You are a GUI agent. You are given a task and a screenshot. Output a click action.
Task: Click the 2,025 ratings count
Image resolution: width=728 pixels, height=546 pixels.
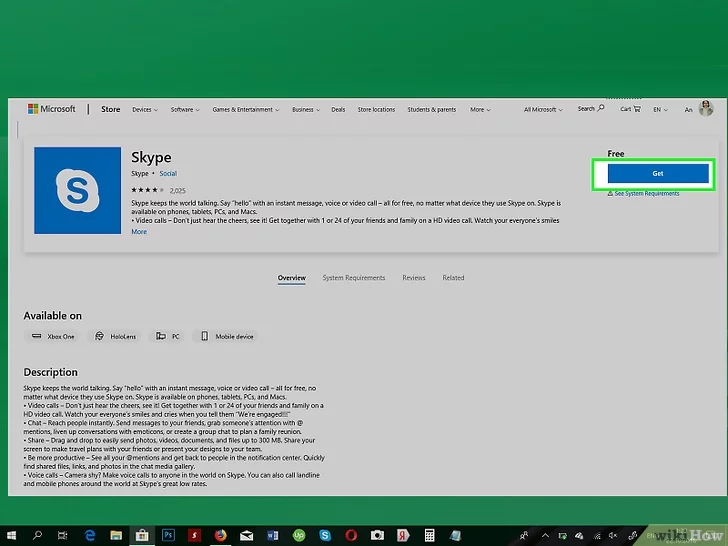[x=177, y=190]
